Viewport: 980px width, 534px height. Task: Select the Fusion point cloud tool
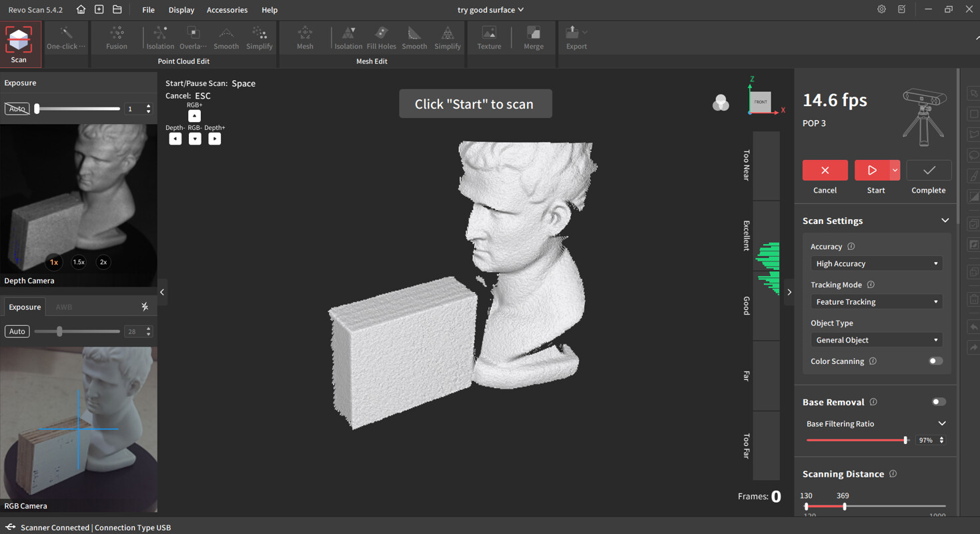(x=116, y=38)
